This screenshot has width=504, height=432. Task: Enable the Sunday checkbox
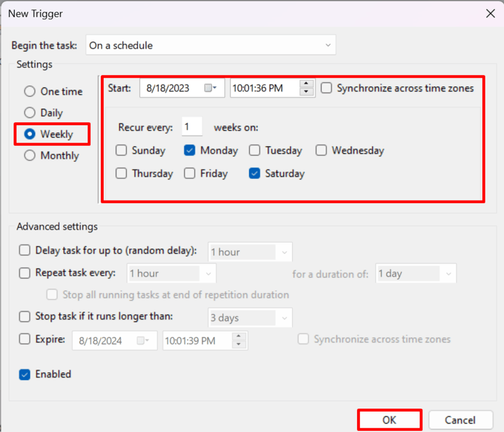(x=121, y=150)
